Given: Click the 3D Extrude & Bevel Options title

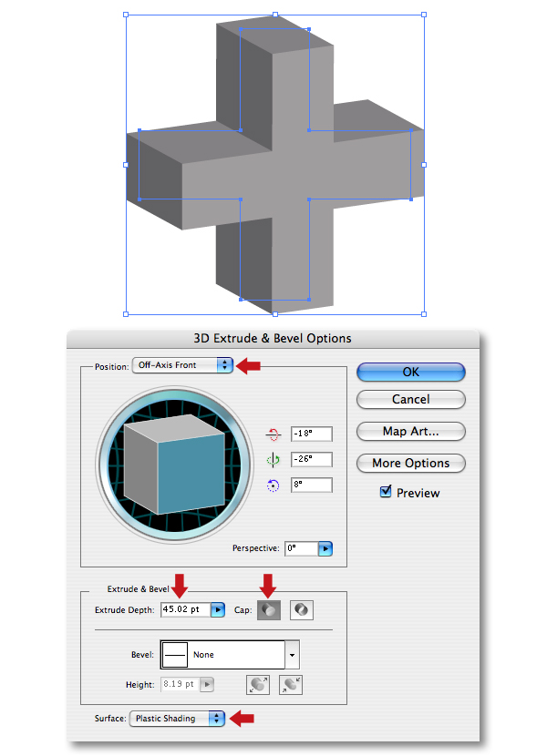Looking at the screenshot, I should (273, 339).
